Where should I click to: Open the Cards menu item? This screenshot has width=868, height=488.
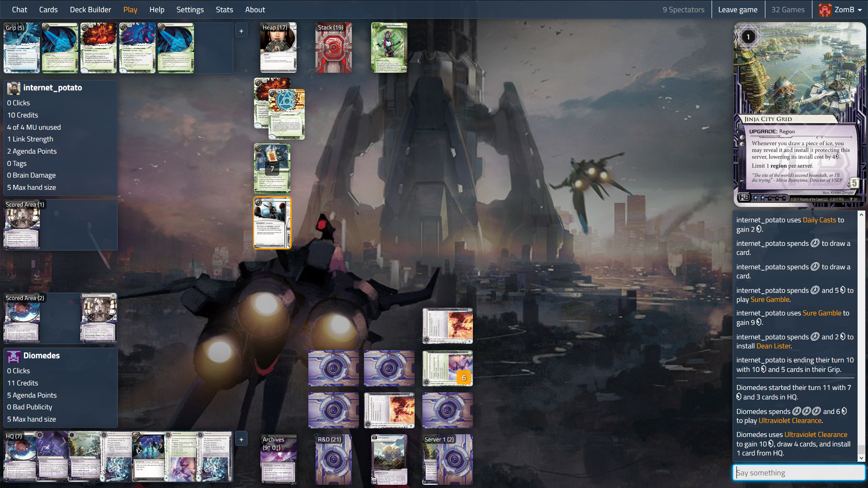pyautogui.click(x=48, y=9)
